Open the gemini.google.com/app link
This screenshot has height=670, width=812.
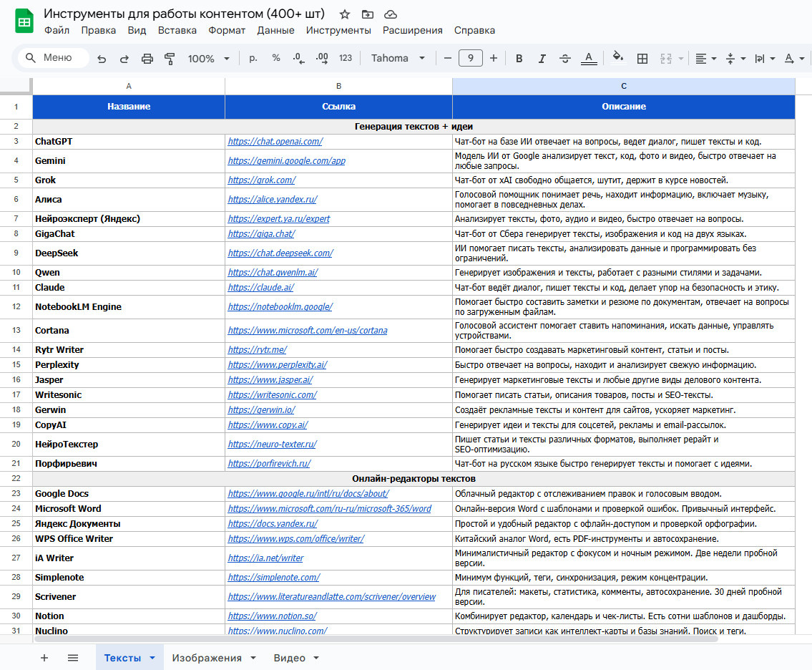pyautogui.click(x=286, y=160)
